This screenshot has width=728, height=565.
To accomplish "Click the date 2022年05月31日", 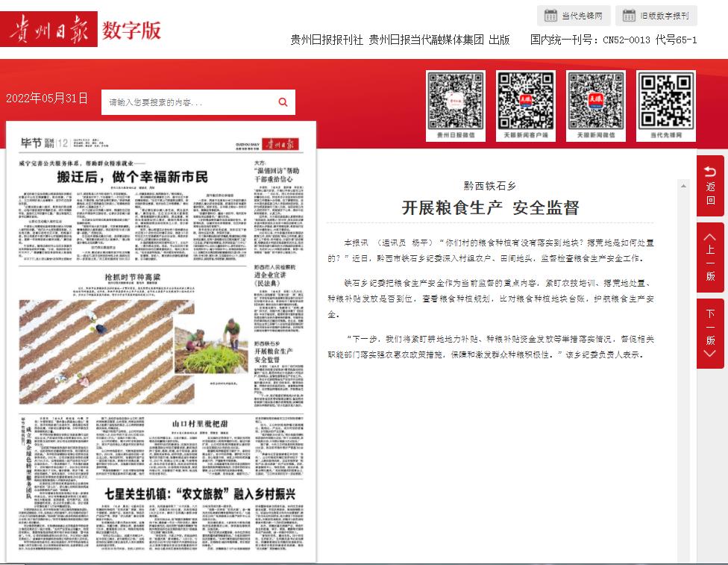I will 47,98.
